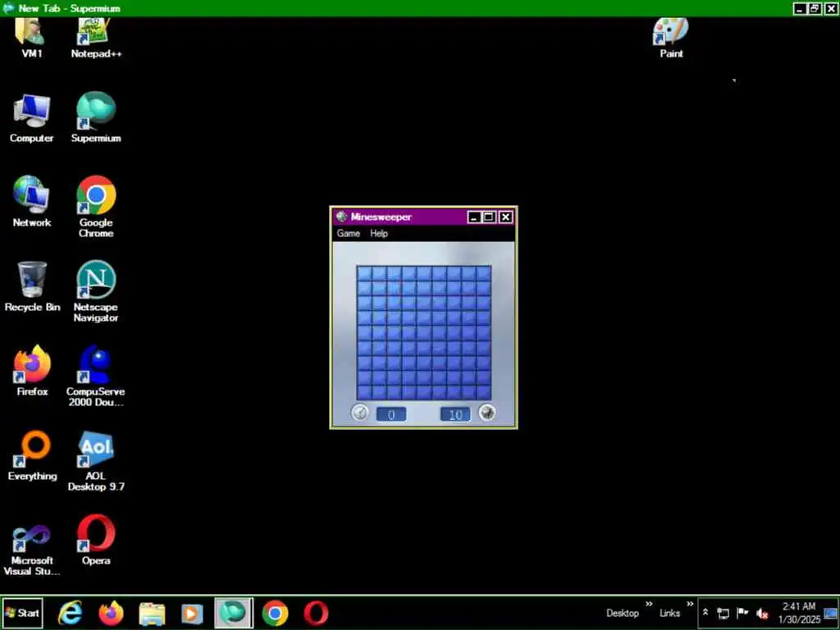The image size is (840, 630).
Task: Select the Network desktop icon
Action: click(32, 202)
